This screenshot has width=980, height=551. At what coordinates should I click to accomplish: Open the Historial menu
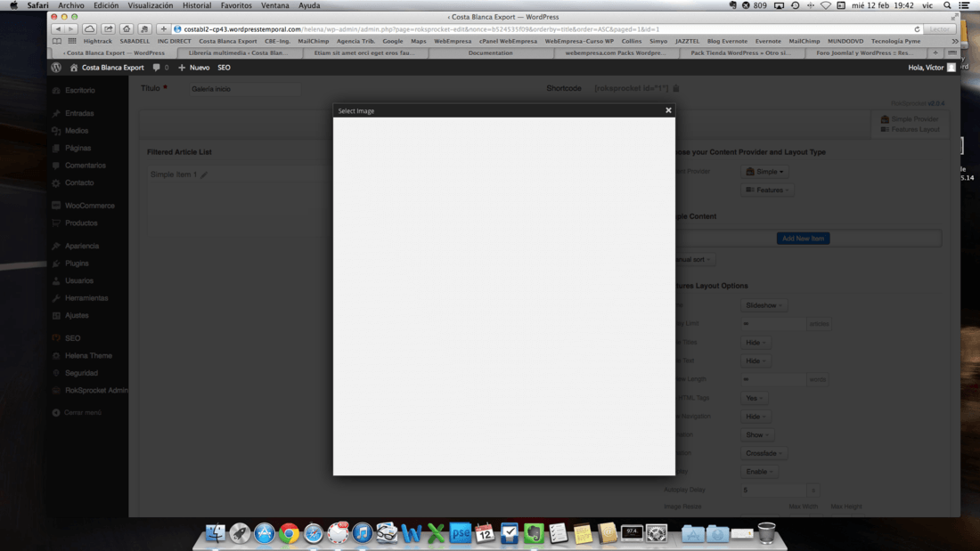point(196,5)
